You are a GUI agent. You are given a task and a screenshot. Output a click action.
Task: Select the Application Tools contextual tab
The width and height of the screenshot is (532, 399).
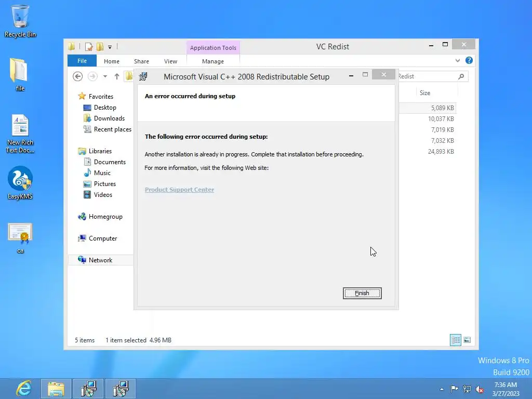(x=212, y=48)
